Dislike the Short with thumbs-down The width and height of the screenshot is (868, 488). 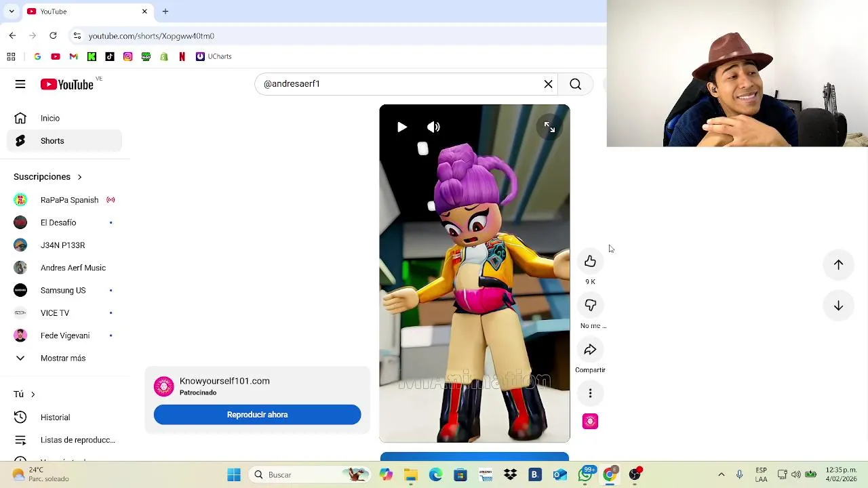590,306
